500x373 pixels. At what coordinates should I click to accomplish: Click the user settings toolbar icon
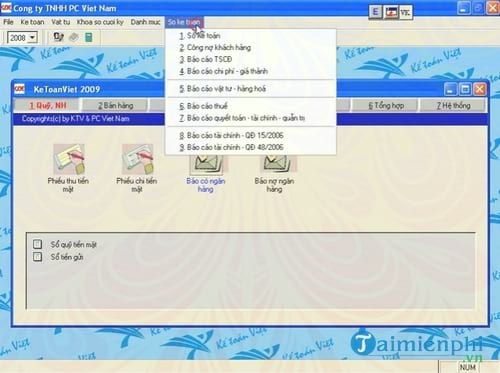59,37
